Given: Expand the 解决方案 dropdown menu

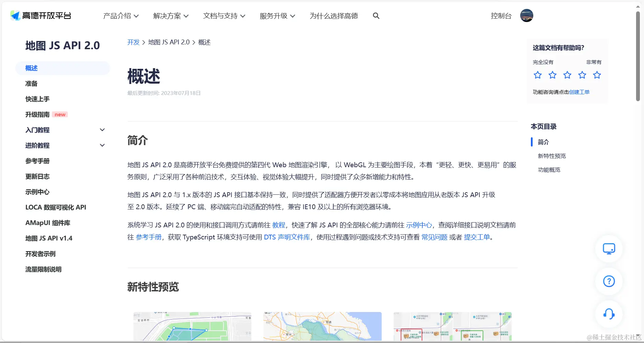Looking at the screenshot, I should (x=171, y=16).
